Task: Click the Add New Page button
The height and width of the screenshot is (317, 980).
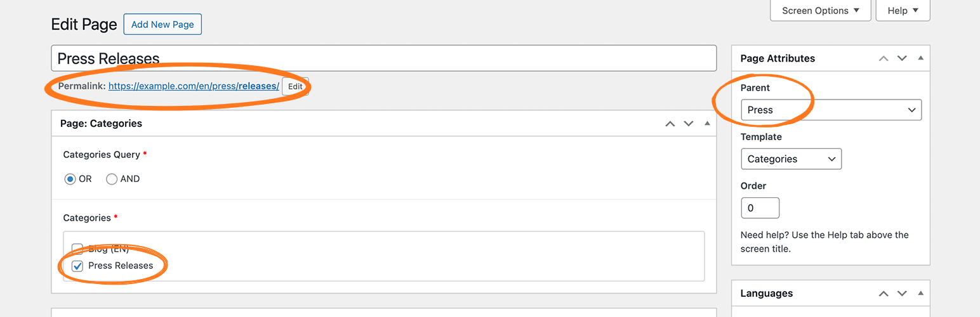Action: point(162,25)
